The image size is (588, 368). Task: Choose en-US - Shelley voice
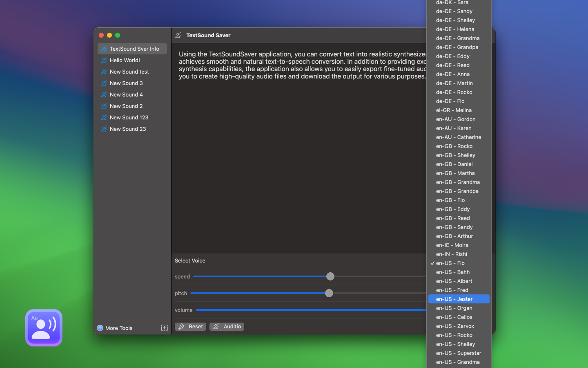459,344
